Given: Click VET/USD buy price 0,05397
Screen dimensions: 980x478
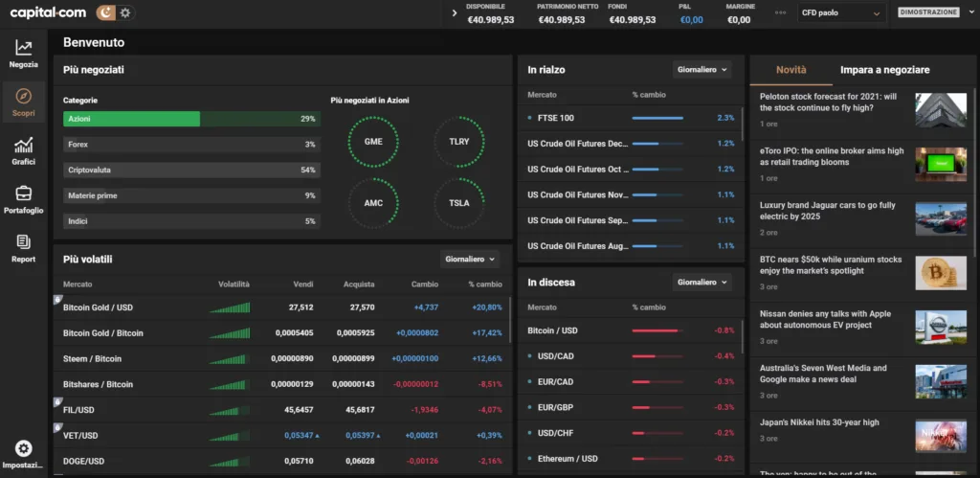Looking at the screenshot, I should coord(363,436).
